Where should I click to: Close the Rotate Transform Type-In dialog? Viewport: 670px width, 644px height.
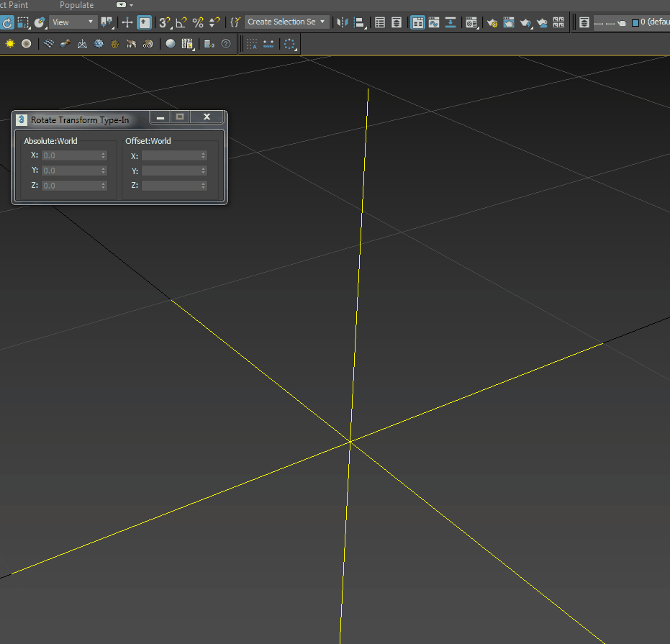[x=207, y=117]
